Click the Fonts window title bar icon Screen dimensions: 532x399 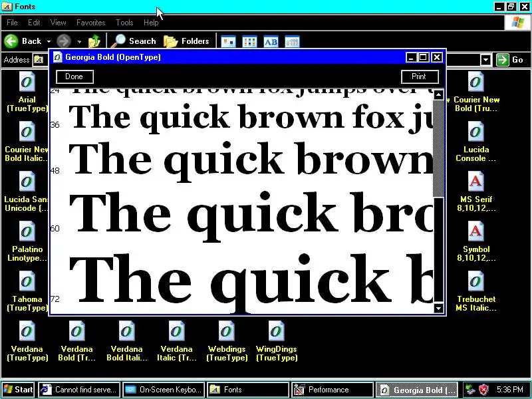[7, 7]
